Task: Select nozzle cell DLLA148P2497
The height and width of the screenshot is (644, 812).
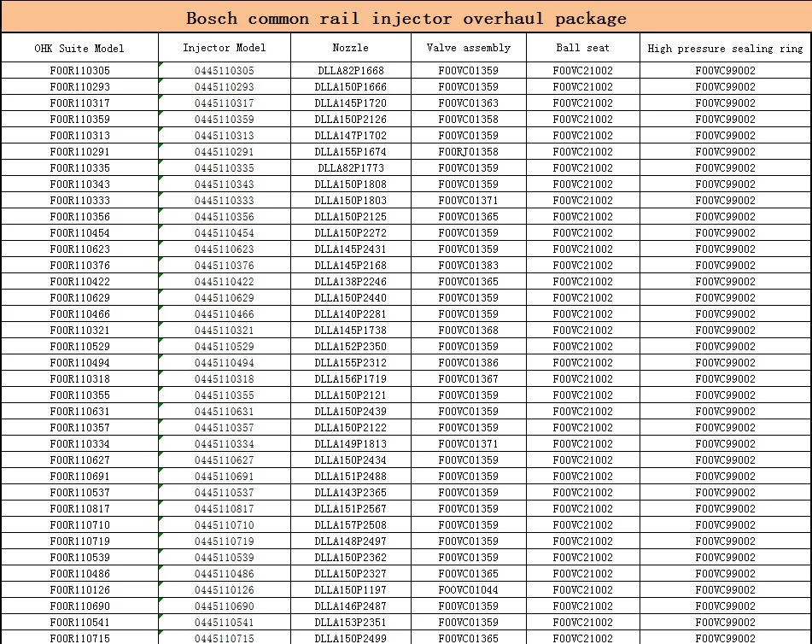Action: (x=351, y=542)
